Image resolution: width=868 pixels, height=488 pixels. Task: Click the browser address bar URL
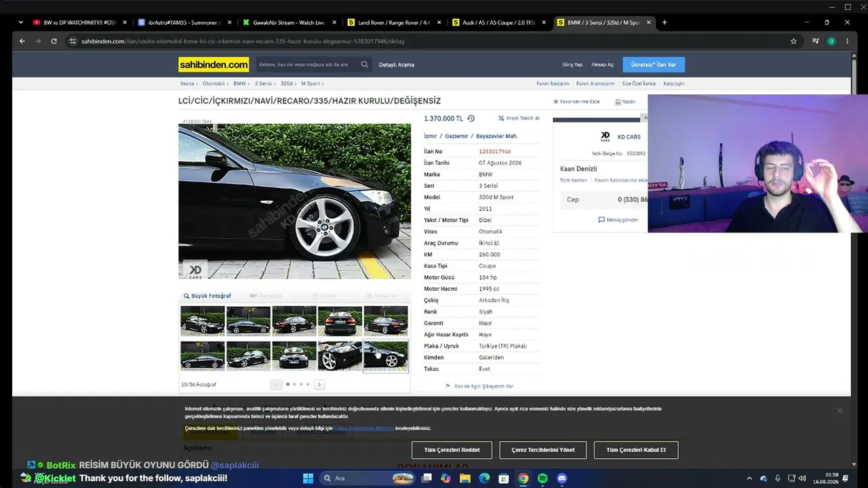pos(243,41)
